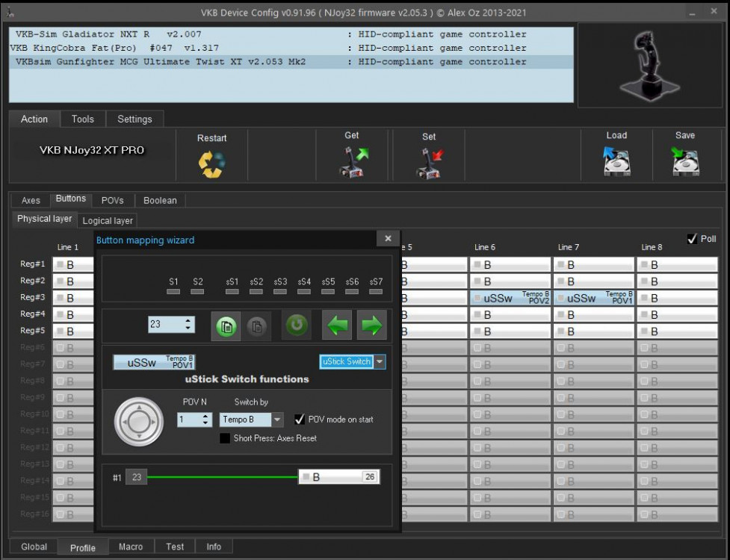The height and width of the screenshot is (560, 730).
Task: Switch to the POVs tab
Action: tap(113, 200)
